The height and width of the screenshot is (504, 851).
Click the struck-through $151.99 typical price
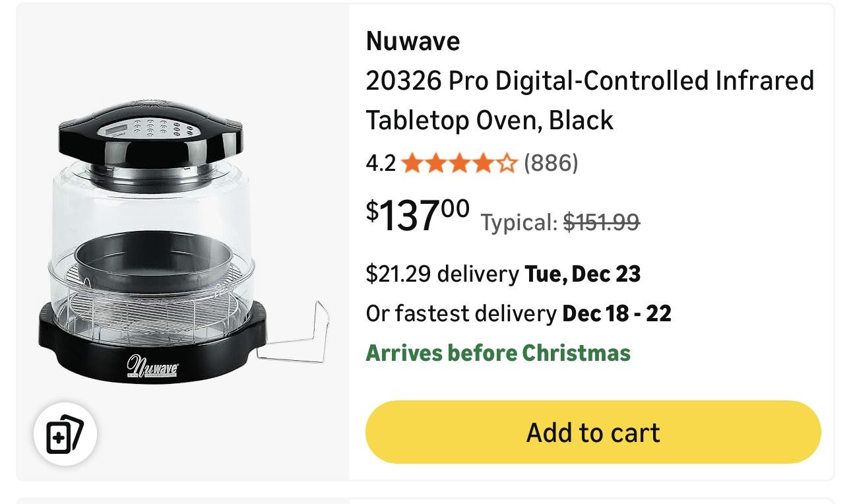click(x=601, y=222)
